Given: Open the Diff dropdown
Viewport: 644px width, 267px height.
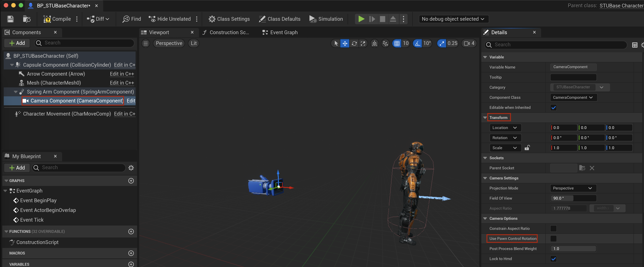Looking at the screenshot, I should tap(98, 19).
